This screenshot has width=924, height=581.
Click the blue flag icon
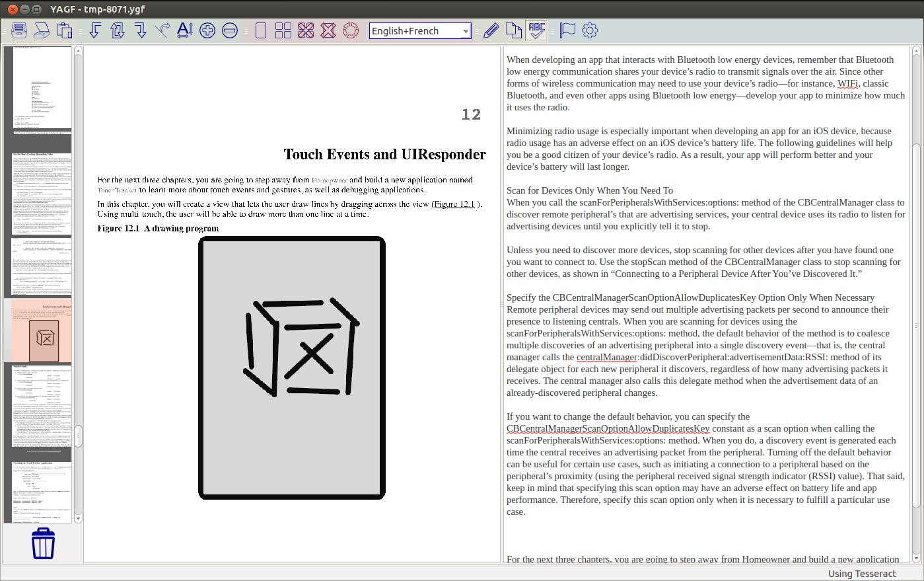pos(567,30)
